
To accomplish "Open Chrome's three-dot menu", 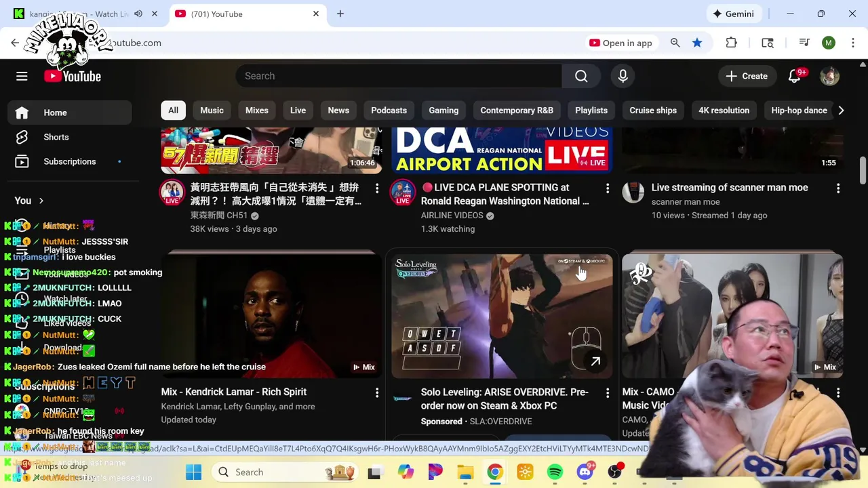I will [x=852, y=43].
